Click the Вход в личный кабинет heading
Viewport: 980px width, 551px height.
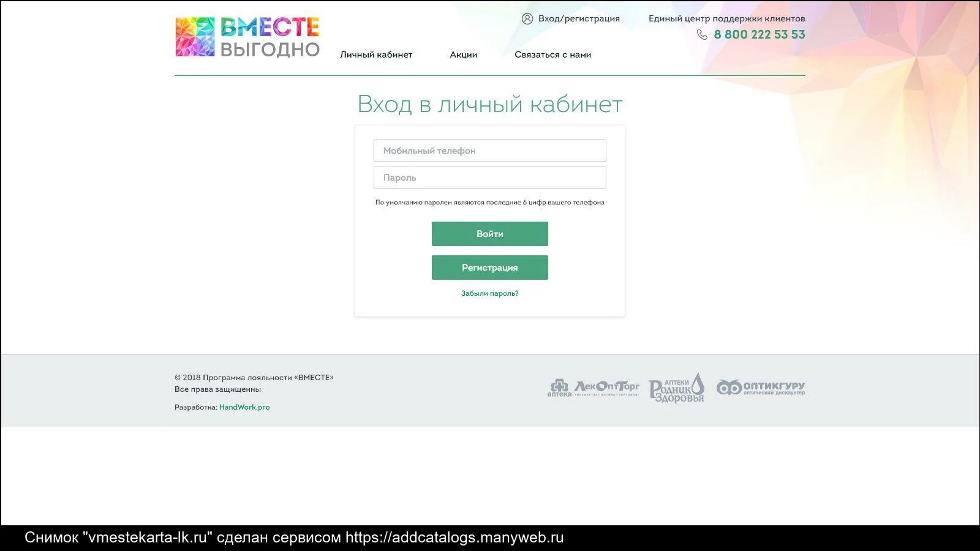point(490,104)
